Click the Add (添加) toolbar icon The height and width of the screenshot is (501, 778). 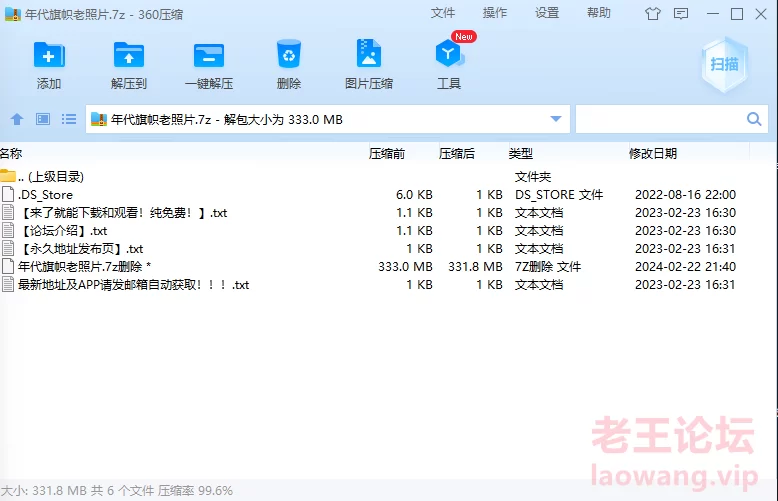(x=48, y=56)
